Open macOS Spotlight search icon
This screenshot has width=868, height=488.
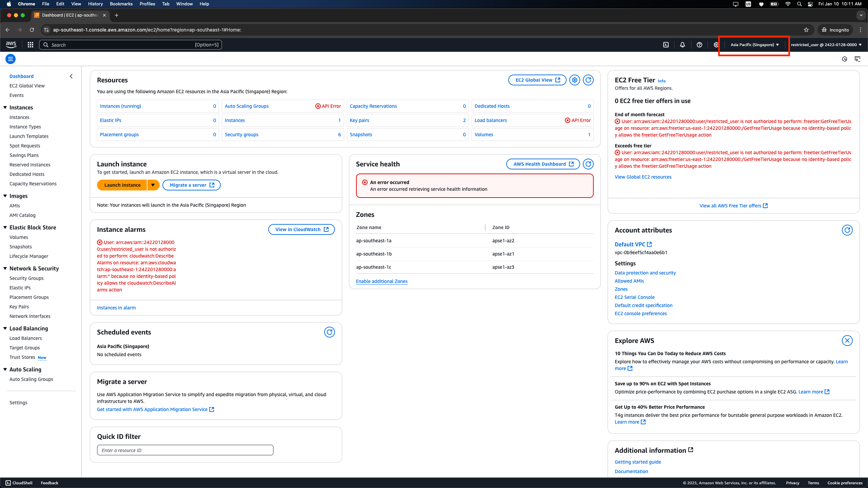pos(799,4)
